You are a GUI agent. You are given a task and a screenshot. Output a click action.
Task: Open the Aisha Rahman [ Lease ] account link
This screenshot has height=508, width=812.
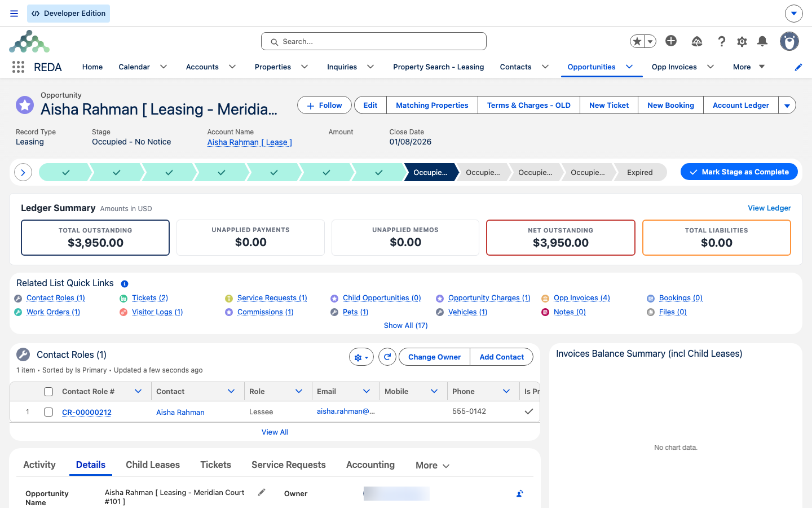249,142
